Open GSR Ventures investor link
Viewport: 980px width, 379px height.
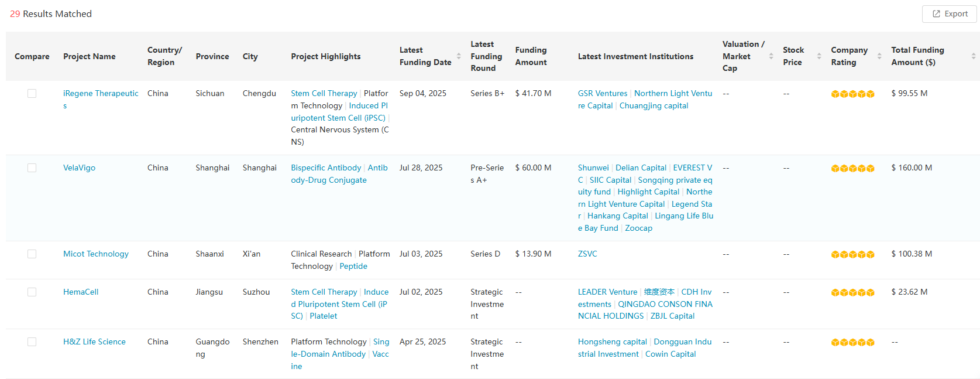(603, 93)
